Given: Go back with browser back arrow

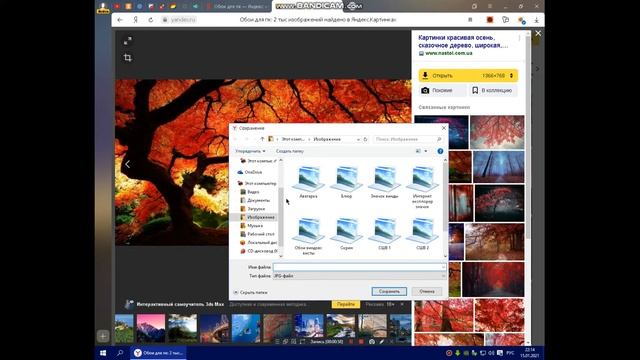Looking at the screenshot, I should coord(120,20).
